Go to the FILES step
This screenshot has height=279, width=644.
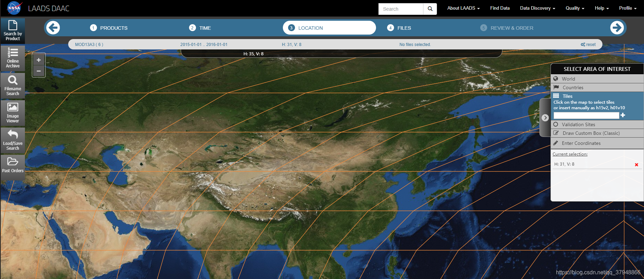tap(399, 28)
